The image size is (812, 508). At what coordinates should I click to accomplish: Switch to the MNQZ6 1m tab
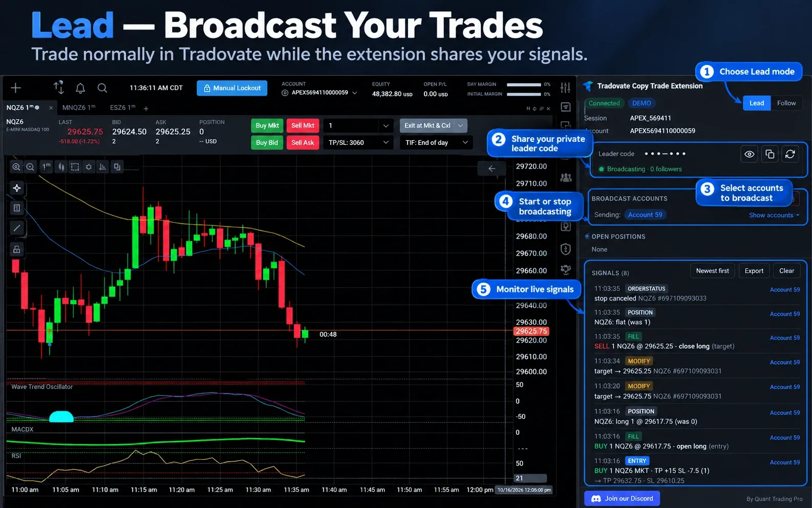(79, 108)
